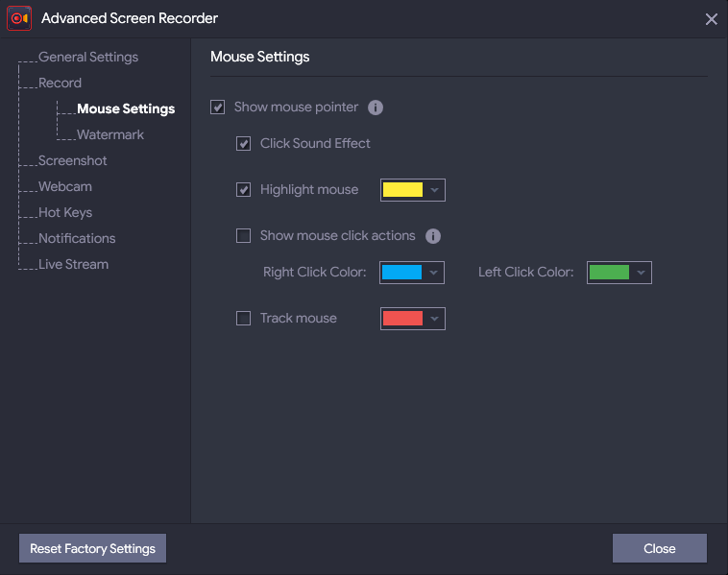Click the Advanced Screen Recorder title text

(130, 18)
